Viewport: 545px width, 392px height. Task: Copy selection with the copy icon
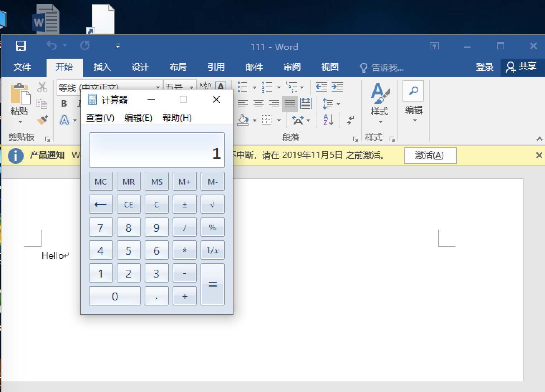coord(42,103)
